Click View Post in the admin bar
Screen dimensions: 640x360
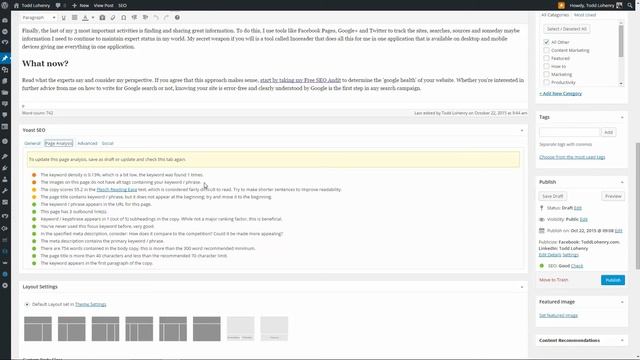pos(104,5)
